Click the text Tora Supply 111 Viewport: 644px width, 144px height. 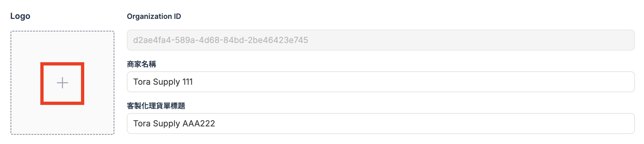pyautogui.click(x=163, y=82)
